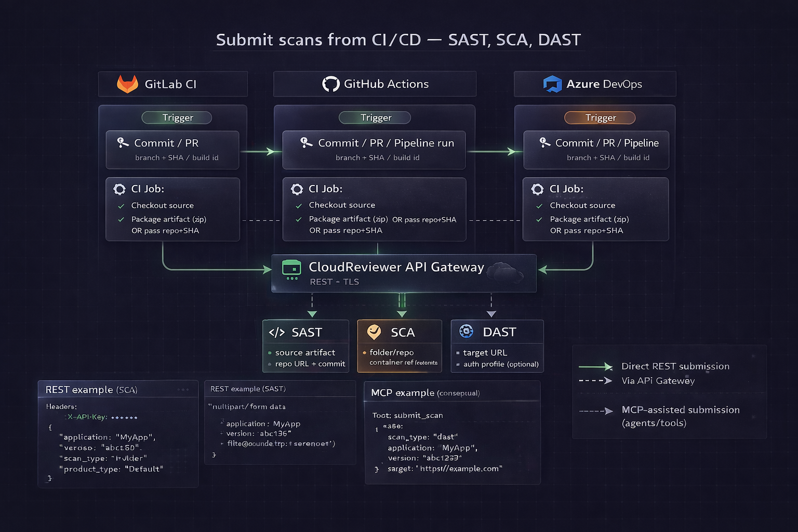798x532 pixels.
Task: Select the commit icon beside Commit / PR / Pipeline run
Action: pos(307,142)
